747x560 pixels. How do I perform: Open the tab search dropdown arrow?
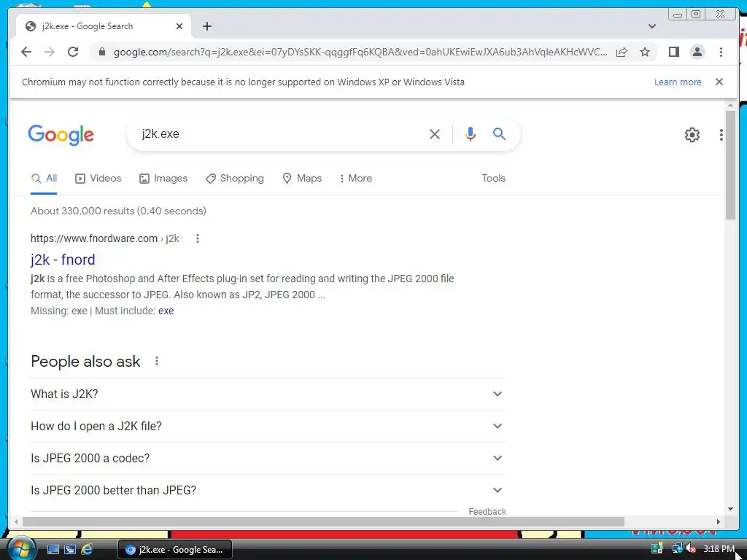(651, 26)
